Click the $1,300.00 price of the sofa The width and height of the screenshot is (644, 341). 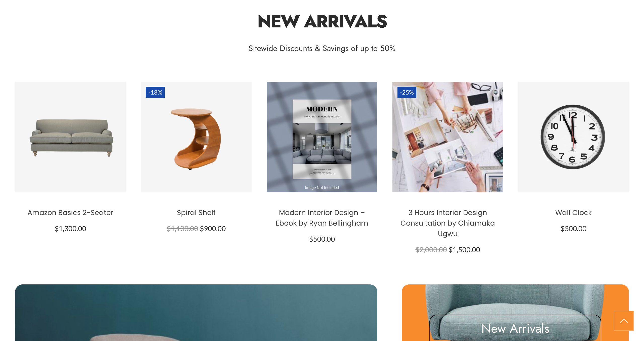coord(70,229)
